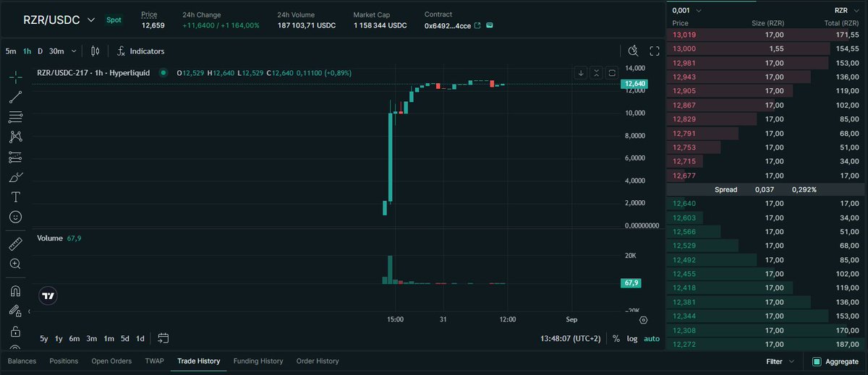This screenshot has height=375, width=868.
Task: Open the TWAP tab
Action: 154,361
